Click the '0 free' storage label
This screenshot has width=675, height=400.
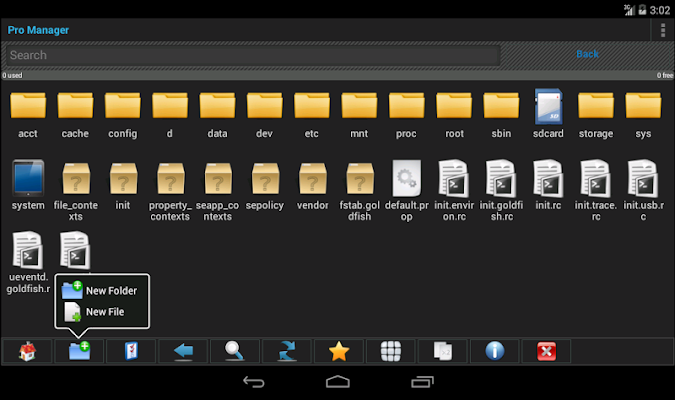click(x=665, y=75)
